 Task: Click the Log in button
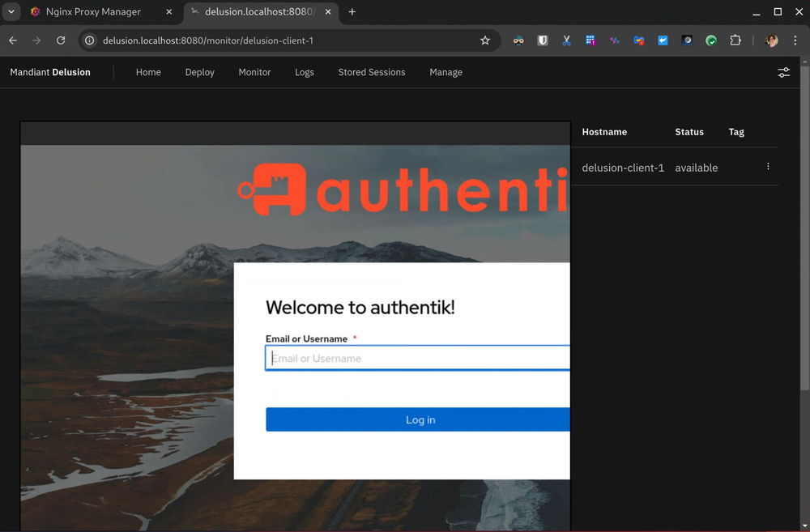tap(417, 419)
